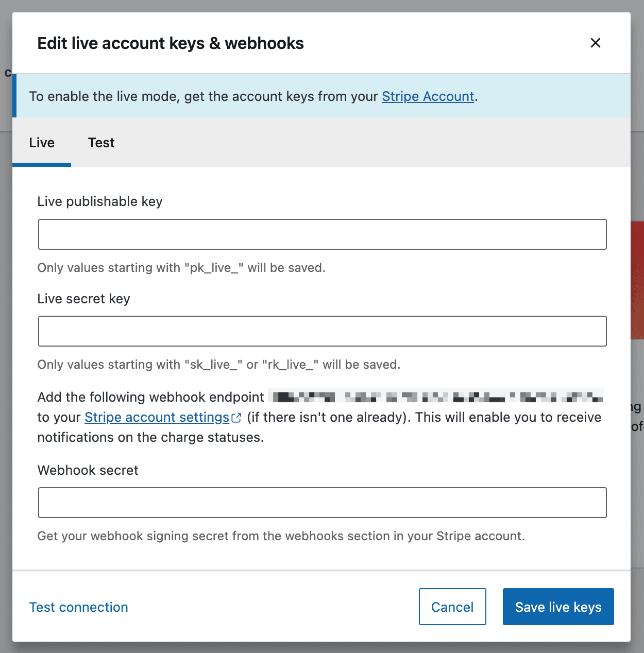The width and height of the screenshot is (644, 653).
Task: Close the Edit live account keys dialog
Action: (595, 43)
